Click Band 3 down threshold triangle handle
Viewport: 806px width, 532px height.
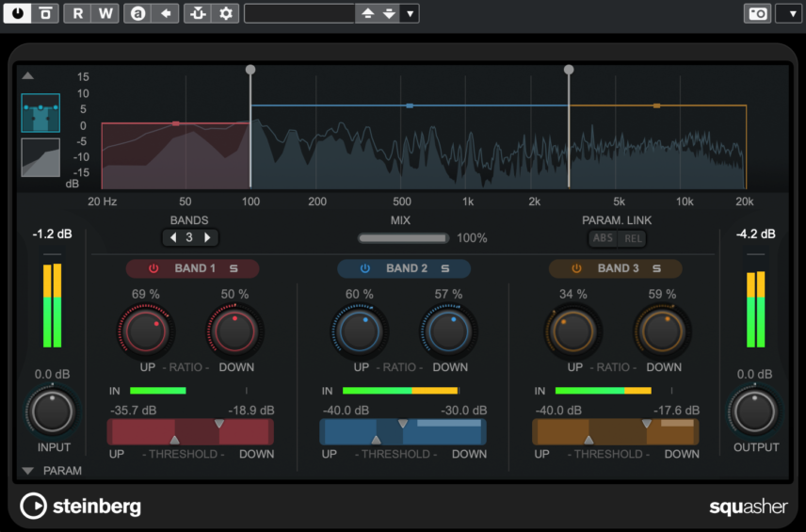click(x=647, y=424)
